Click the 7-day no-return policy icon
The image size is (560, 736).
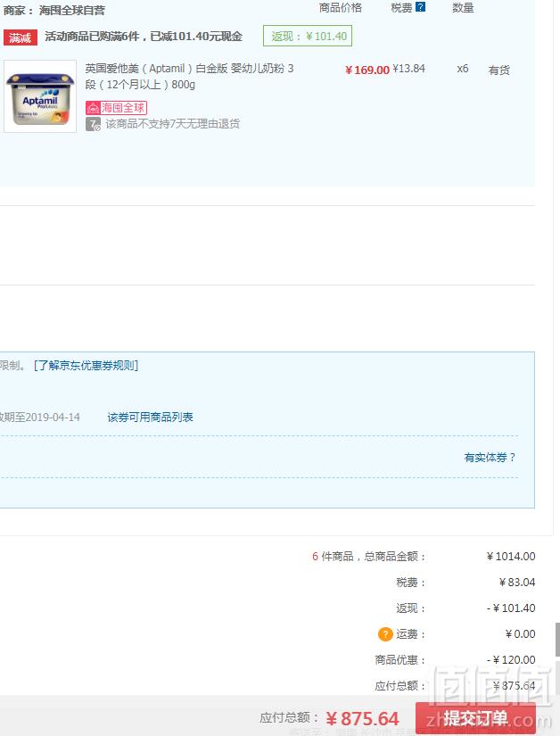tap(93, 124)
